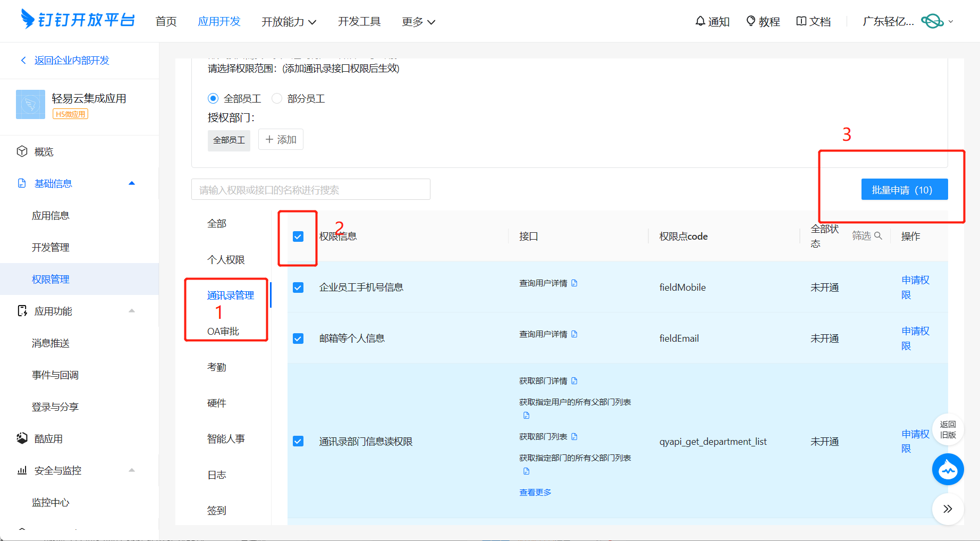Select 监控中心 in the sidebar
The width and height of the screenshot is (980, 541).
click(50, 502)
